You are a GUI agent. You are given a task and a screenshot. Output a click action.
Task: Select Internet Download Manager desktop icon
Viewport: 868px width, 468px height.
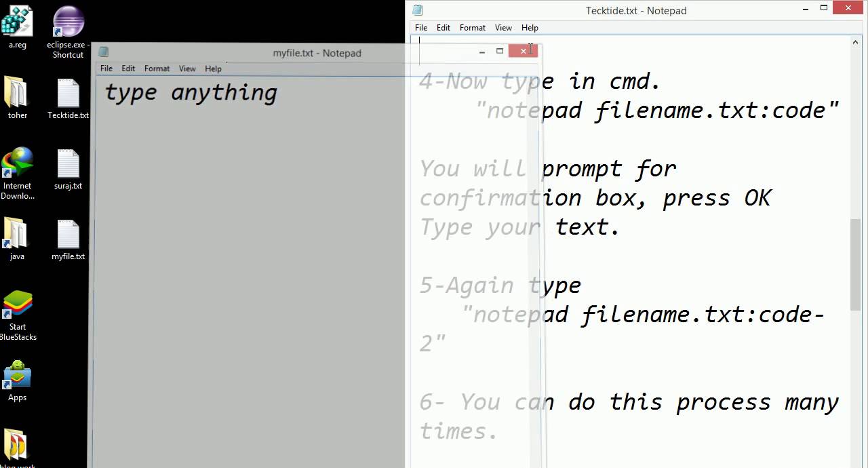pos(17,174)
